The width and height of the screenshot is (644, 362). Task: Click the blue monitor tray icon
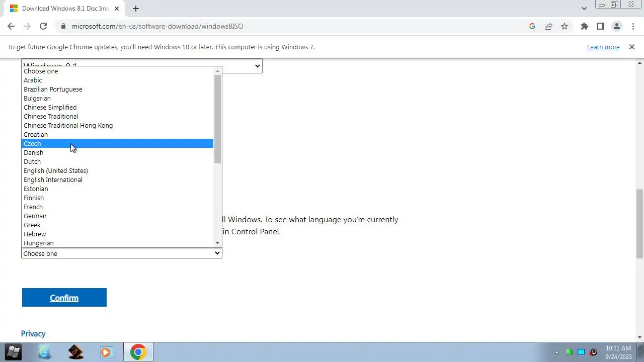(581, 352)
